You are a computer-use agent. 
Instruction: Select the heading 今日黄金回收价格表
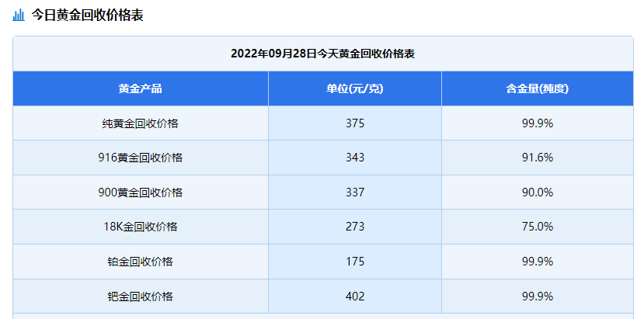click(88, 16)
